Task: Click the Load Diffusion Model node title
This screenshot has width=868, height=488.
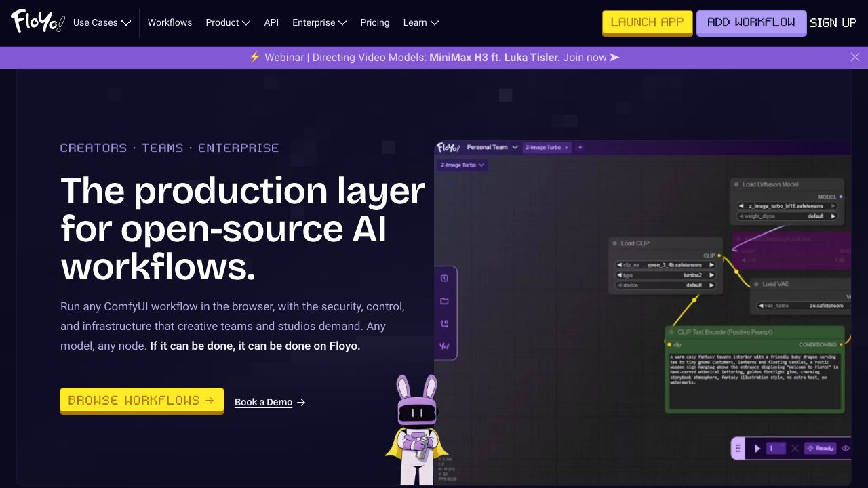Action: point(770,184)
